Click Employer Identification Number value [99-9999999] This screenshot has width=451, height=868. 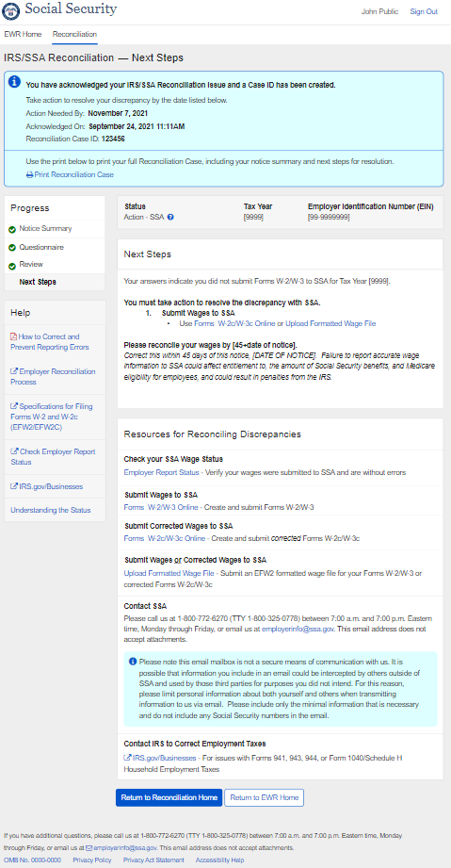tap(329, 217)
